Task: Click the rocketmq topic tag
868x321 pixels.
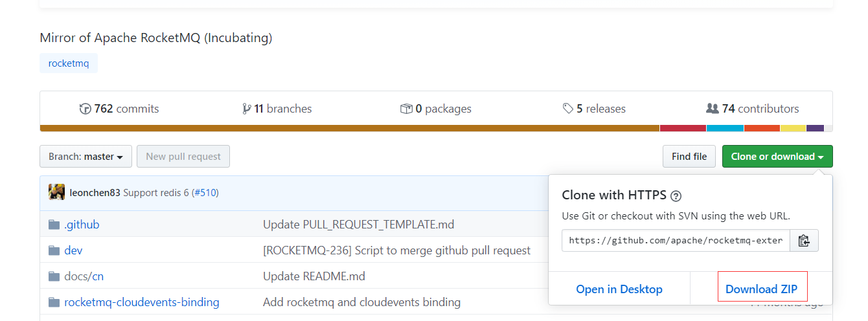Action: (x=69, y=63)
